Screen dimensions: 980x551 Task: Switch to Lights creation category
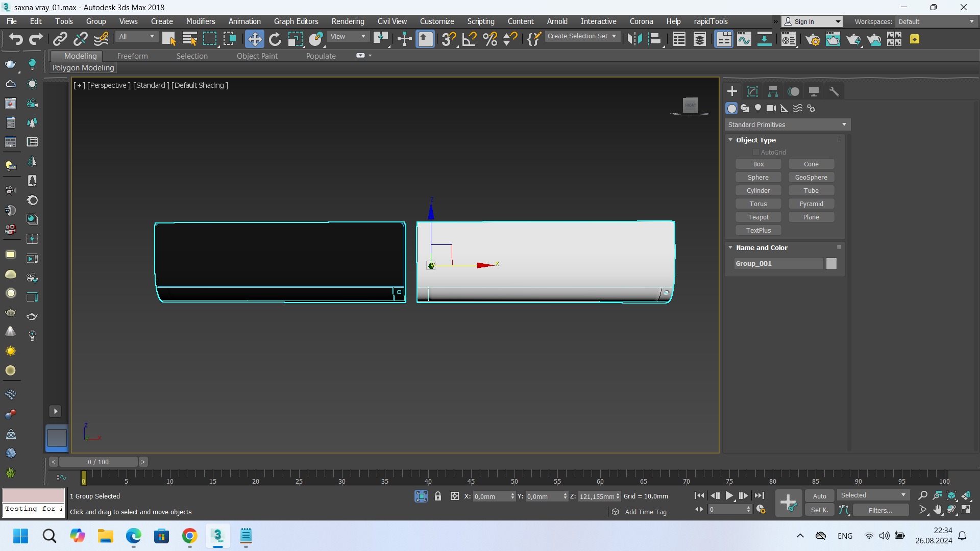[x=758, y=108]
